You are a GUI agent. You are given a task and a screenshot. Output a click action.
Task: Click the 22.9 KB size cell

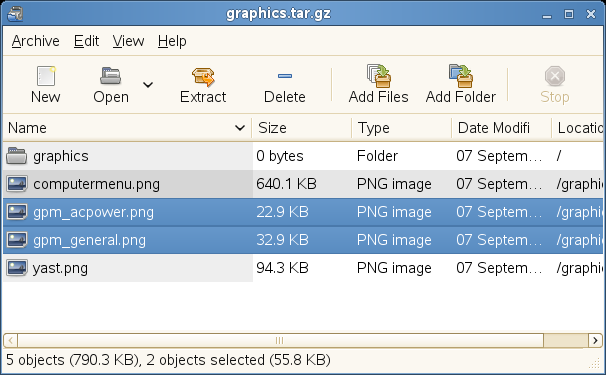click(282, 212)
